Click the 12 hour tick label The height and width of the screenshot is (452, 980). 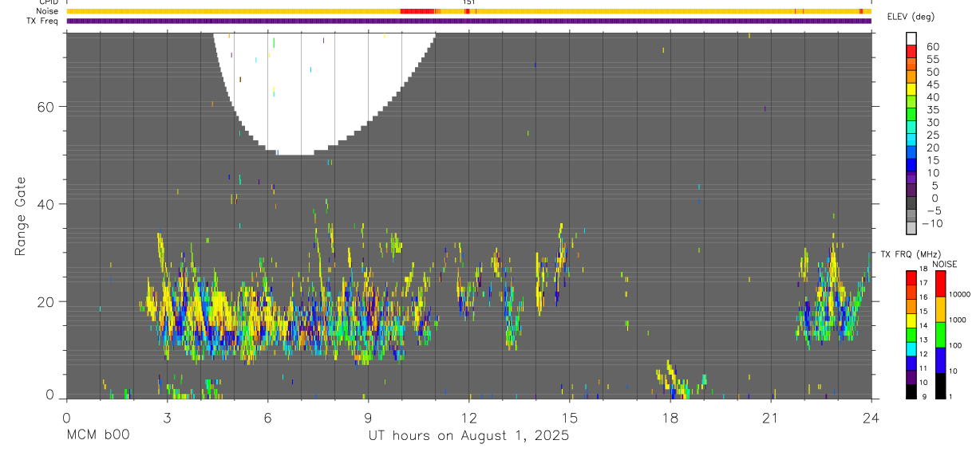[468, 418]
